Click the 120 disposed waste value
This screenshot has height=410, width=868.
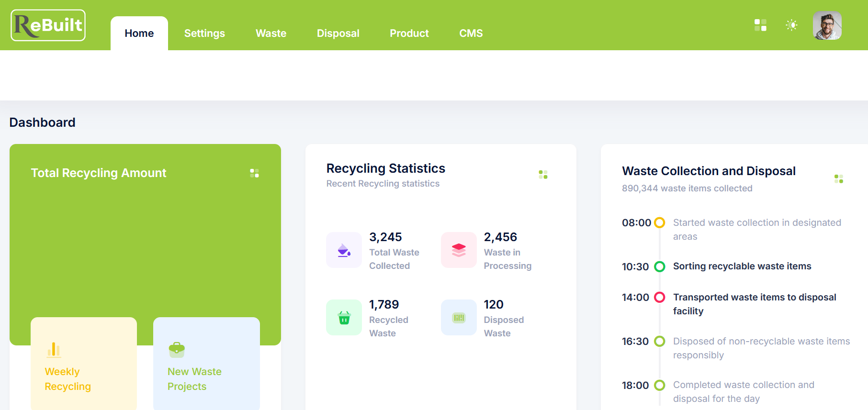[x=494, y=304]
